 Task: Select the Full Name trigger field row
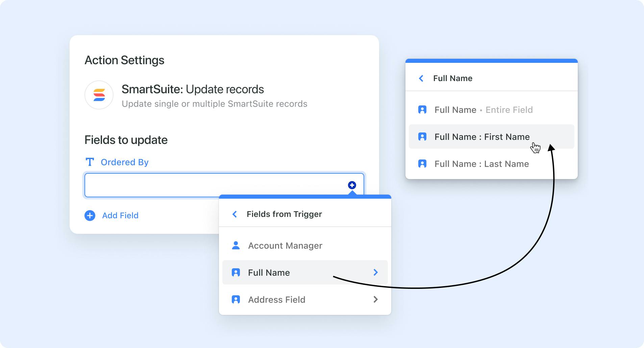[305, 272]
